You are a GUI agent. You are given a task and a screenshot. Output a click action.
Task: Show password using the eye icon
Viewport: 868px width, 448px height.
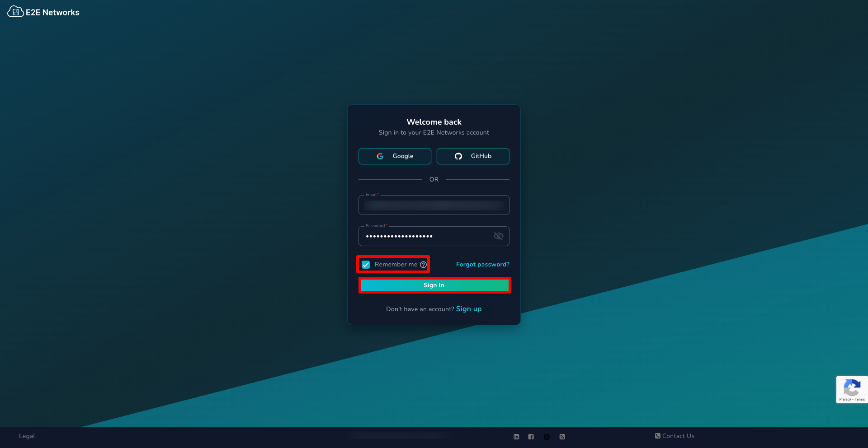pos(498,236)
